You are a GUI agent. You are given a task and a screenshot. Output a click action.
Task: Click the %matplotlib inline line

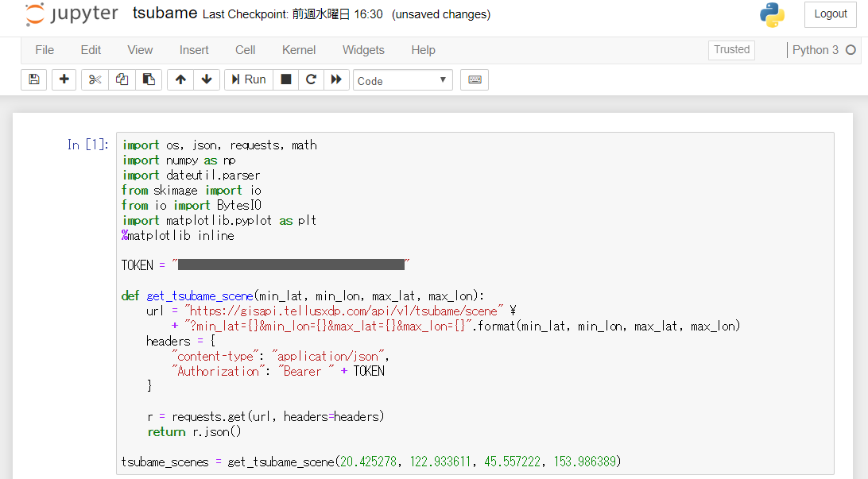pyautogui.click(x=178, y=236)
